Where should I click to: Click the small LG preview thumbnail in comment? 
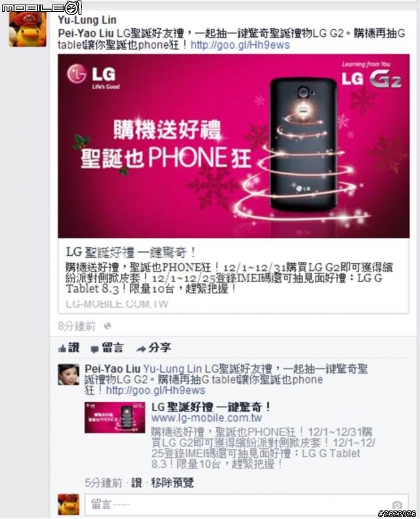pyautogui.click(x=114, y=417)
